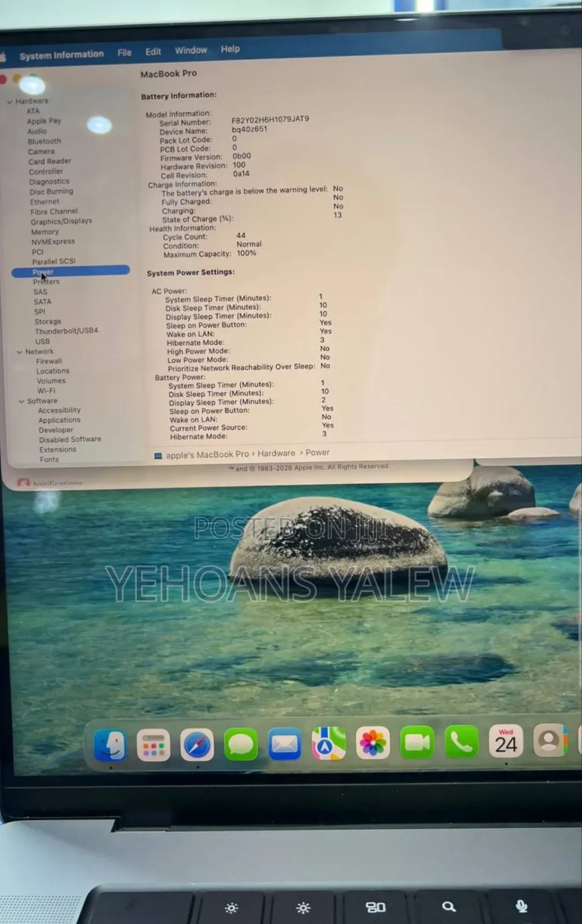Viewport: 582px width, 924px height.
Task: Open Messages app in dock
Action: (240, 744)
